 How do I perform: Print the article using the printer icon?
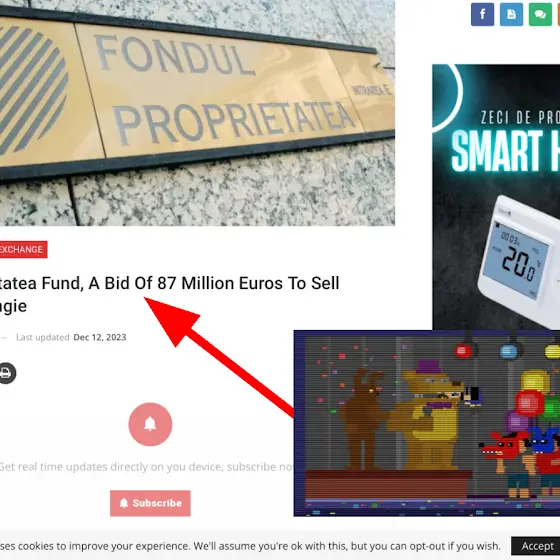(x=6, y=373)
